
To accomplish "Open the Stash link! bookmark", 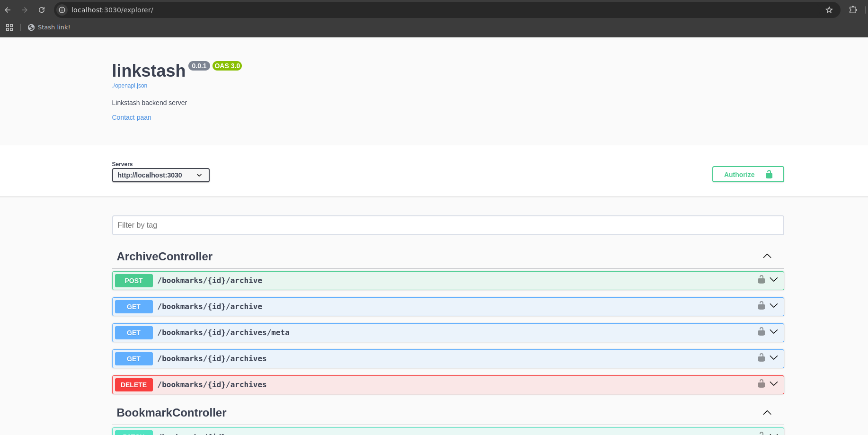I will (x=49, y=27).
